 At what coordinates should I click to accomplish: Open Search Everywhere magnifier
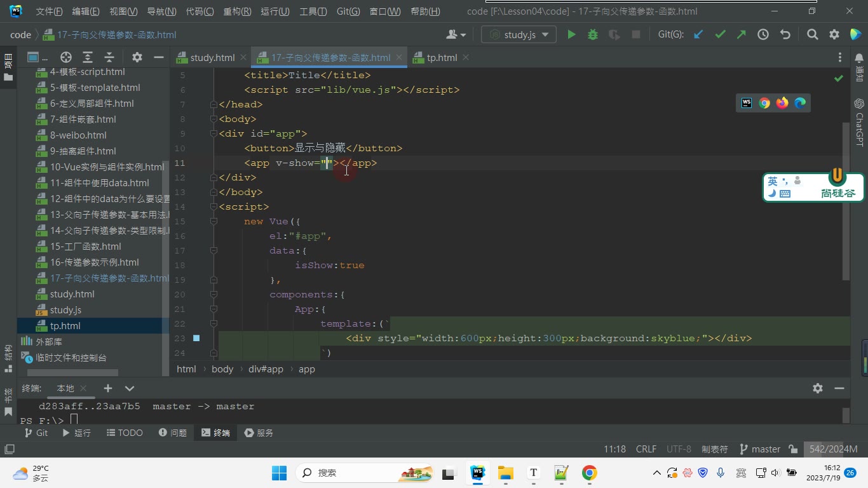812,35
